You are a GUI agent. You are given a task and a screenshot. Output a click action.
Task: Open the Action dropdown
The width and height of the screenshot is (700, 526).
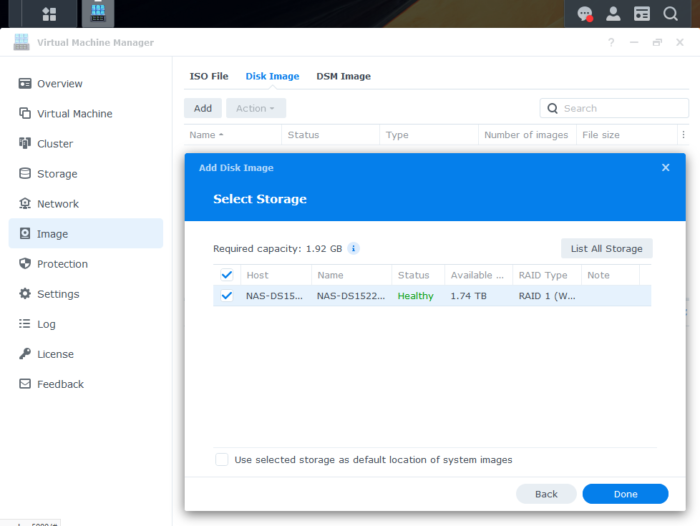click(x=256, y=109)
